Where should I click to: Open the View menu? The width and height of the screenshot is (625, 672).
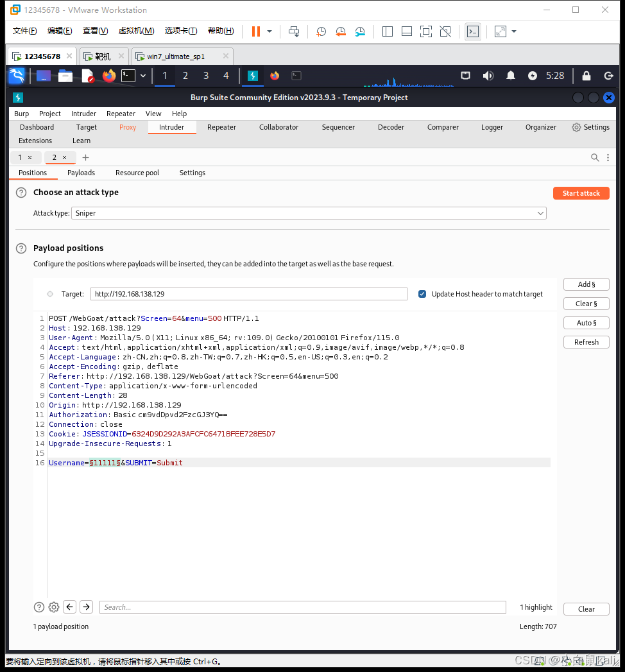tap(153, 114)
